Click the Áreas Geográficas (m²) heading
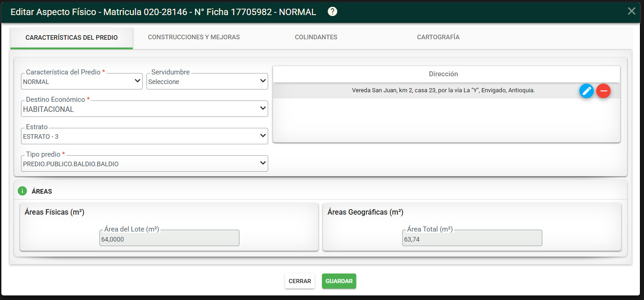This screenshot has height=300, width=644. pyautogui.click(x=365, y=212)
